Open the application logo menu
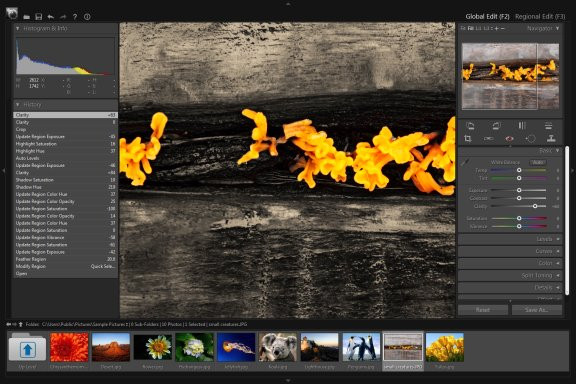This screenshot has height=384, width=576. click(12, 14)
